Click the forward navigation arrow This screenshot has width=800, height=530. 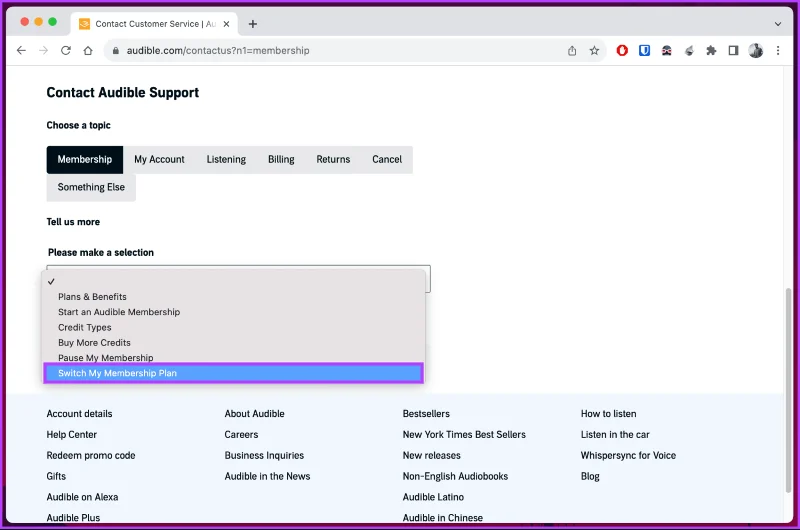coord(43,51)
